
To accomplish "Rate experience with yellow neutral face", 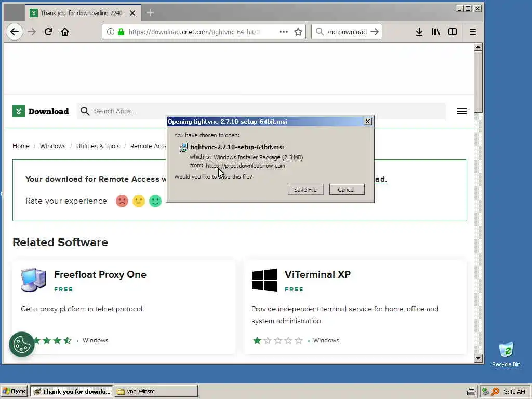I will tap(139, 201).
